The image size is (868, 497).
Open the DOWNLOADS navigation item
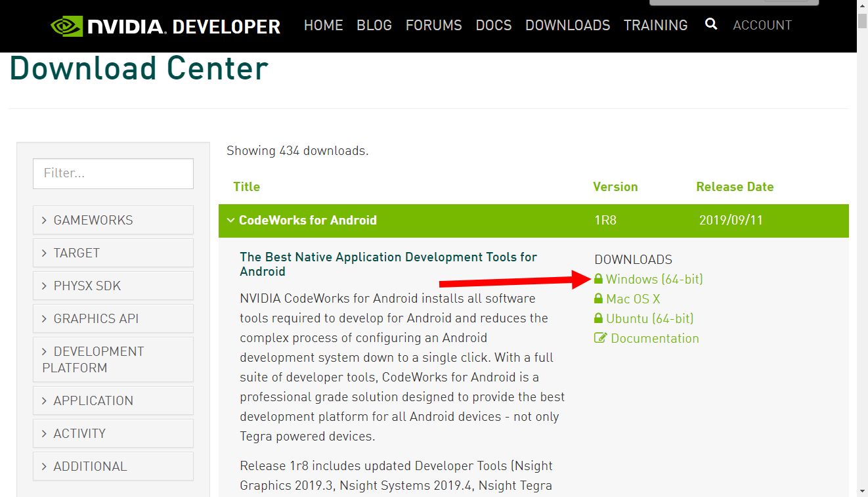[568, 25]
